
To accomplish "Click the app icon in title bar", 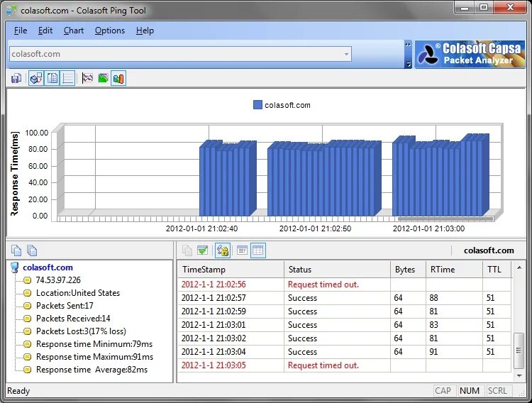I will point(11,11).
